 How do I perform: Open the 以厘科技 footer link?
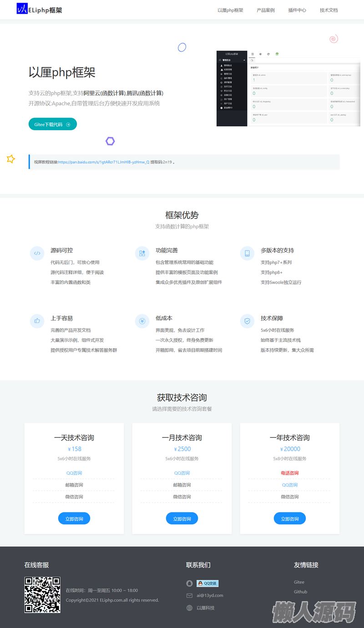205,608
